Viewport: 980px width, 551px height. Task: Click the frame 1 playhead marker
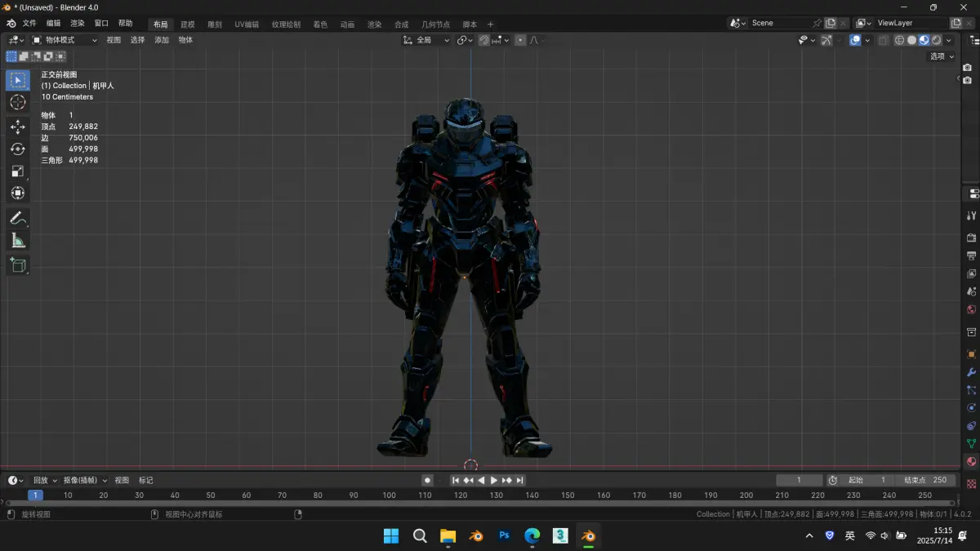(35, 495)
